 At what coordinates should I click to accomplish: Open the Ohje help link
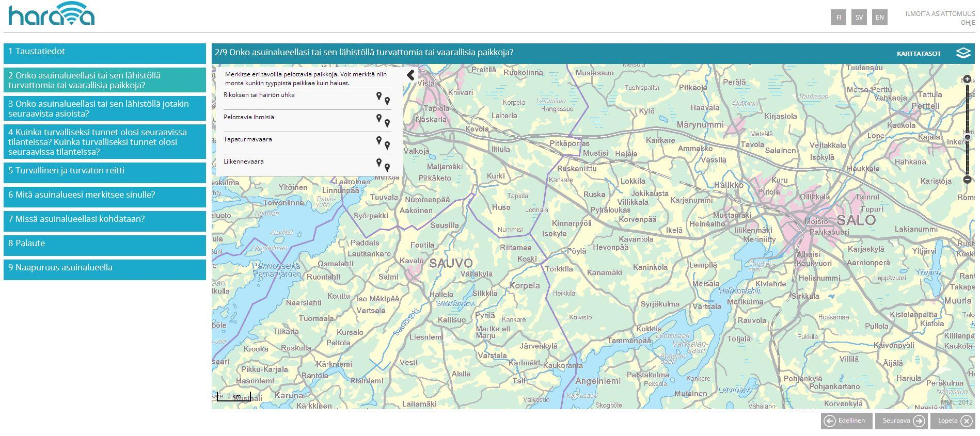pyautogui.click(x=968, y=23)
